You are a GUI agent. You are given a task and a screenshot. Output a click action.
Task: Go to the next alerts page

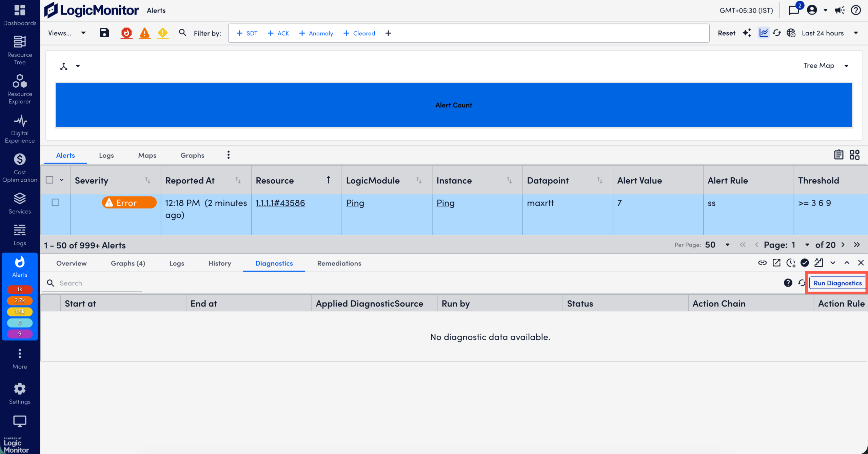843,245
